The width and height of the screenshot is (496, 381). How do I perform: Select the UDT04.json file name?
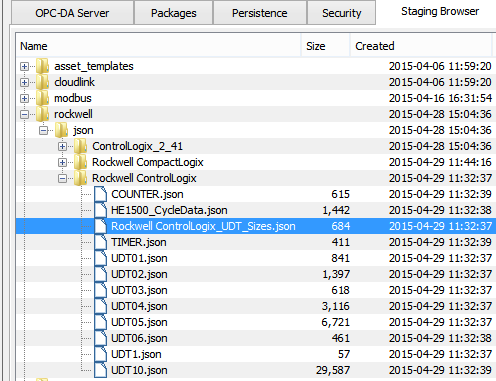point(139,306)
